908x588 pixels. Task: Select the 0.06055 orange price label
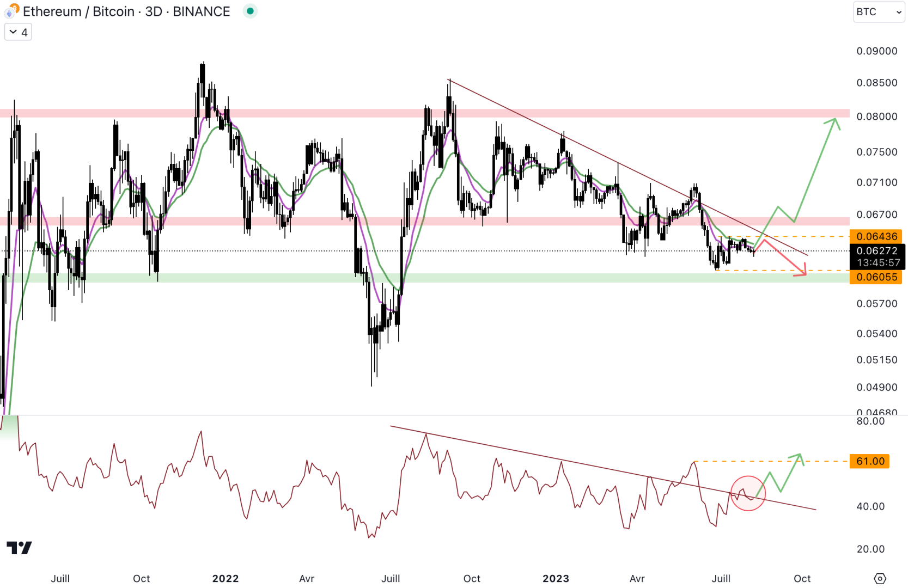(x=876, y=277)
